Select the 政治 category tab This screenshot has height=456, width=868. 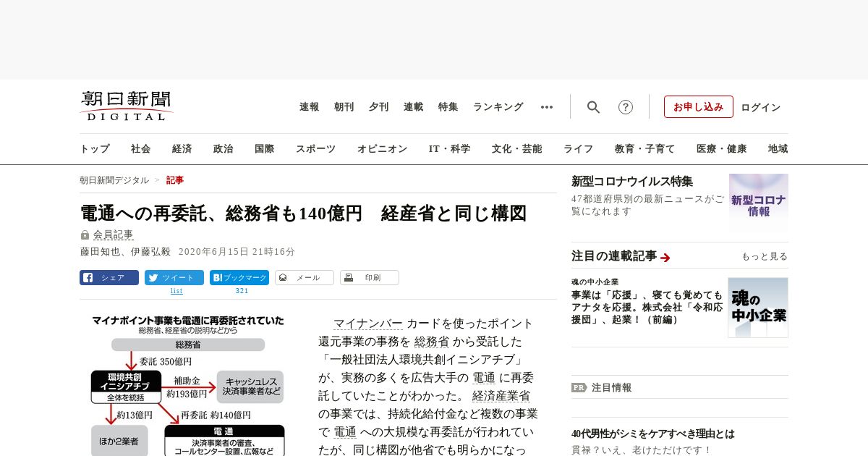pos(224,148)
